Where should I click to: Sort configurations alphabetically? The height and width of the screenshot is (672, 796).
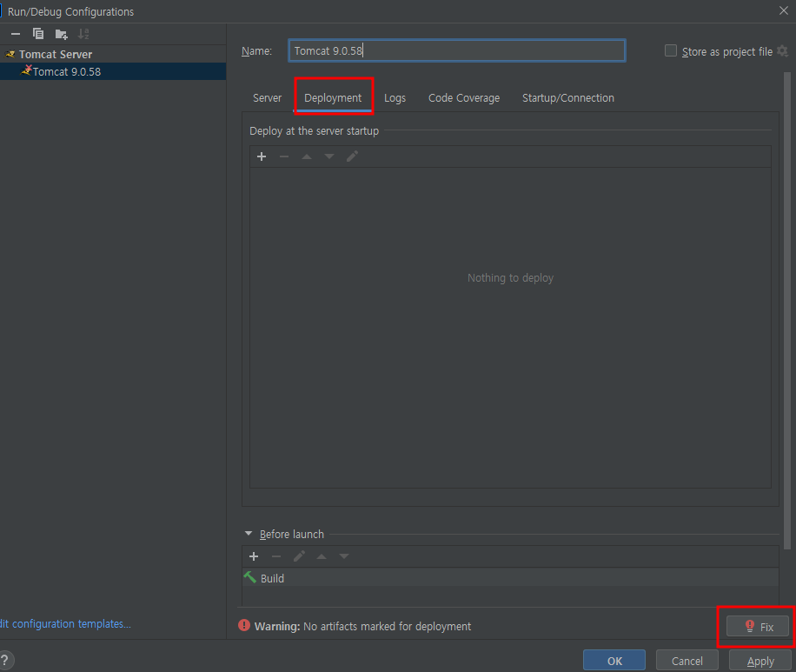[83, 34]
